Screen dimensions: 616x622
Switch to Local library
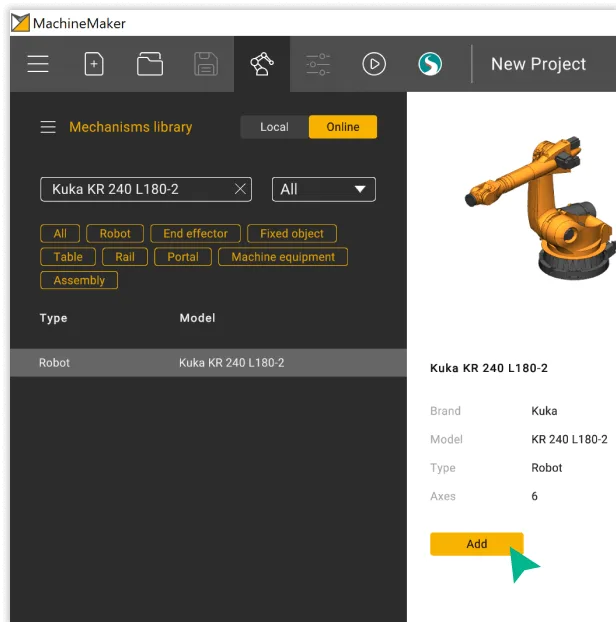click(x=274, y=127)
